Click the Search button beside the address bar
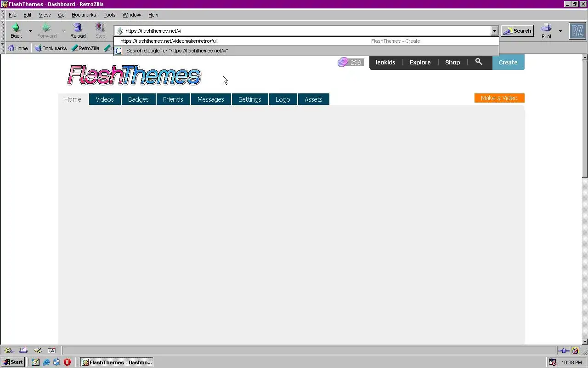 click(x=517, y=31)
